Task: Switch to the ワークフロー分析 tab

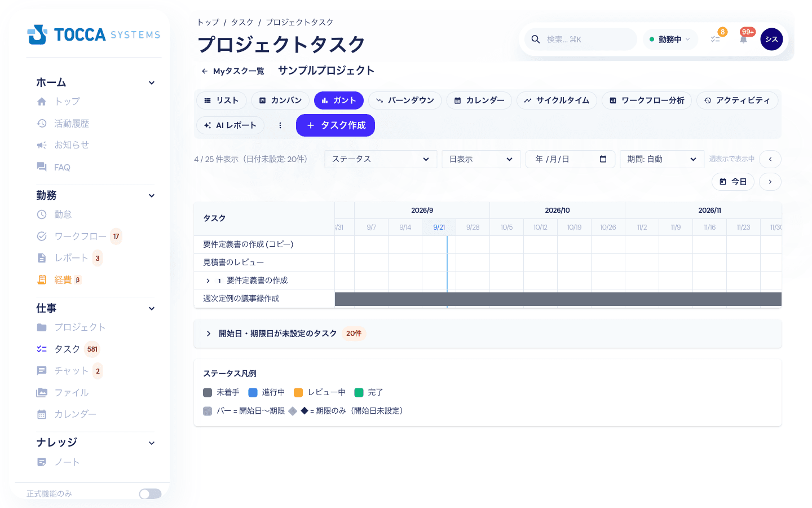Action: pyautogui.click(x=647, y=100)
